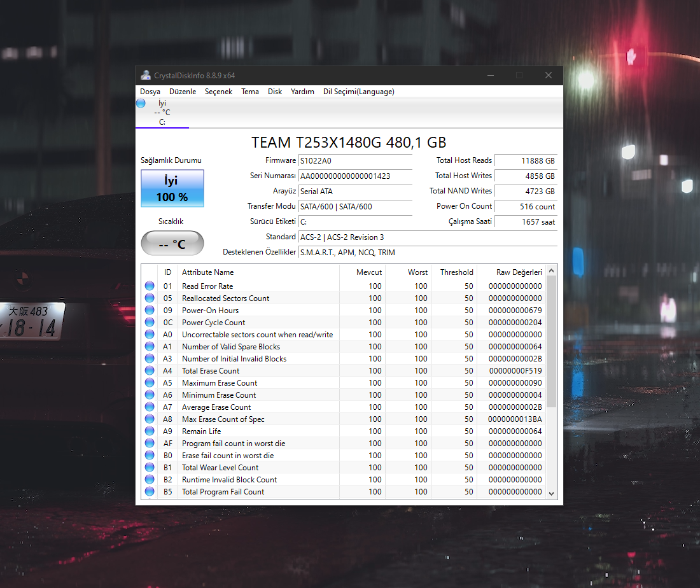Minimize the CrystalDiskInfo window
Image resolution: width=700 pixels, height=588 pixels.
[491, 76]
